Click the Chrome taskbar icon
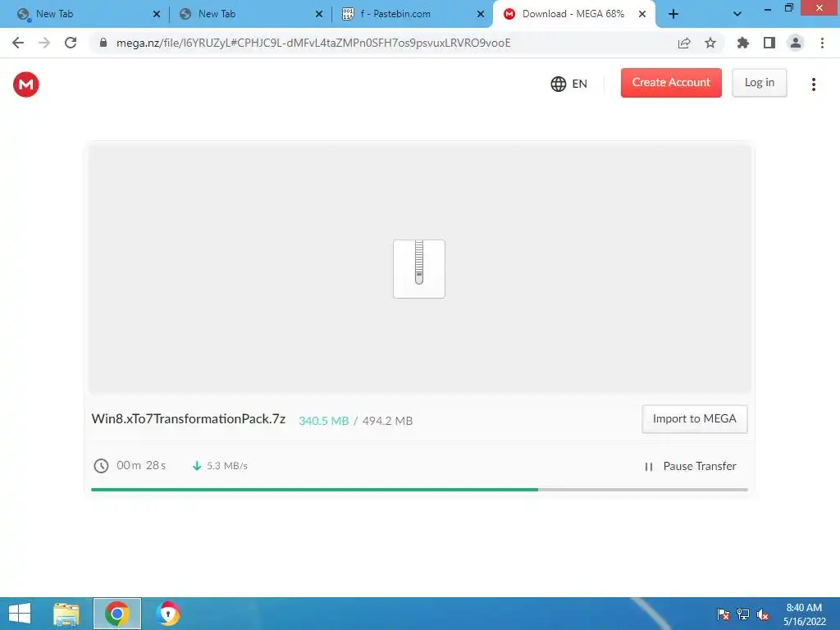The image size is (840, 630). point(117,614)
